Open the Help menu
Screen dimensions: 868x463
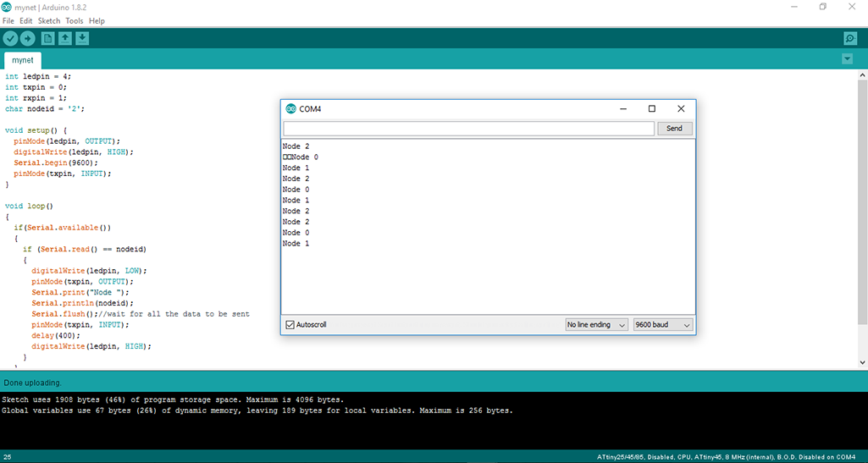click(x=97, y=21)
